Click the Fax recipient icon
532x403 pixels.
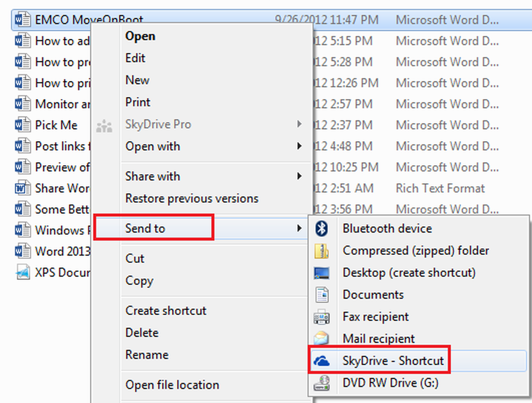(x=321, y=317)
